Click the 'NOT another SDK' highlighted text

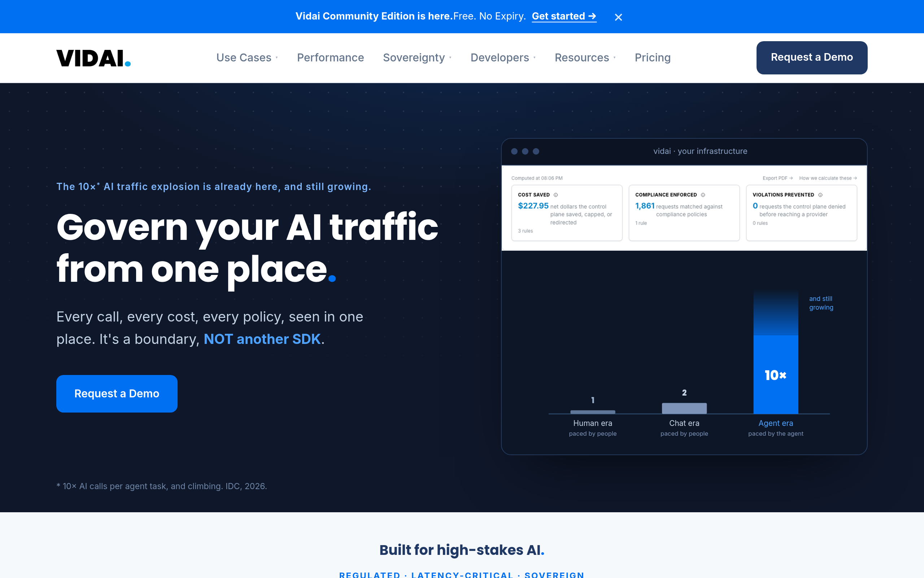(262, 339)
